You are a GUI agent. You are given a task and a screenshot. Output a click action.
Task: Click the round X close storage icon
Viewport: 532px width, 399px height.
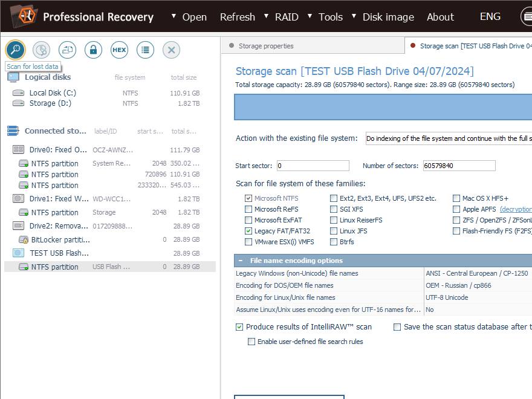171,50
